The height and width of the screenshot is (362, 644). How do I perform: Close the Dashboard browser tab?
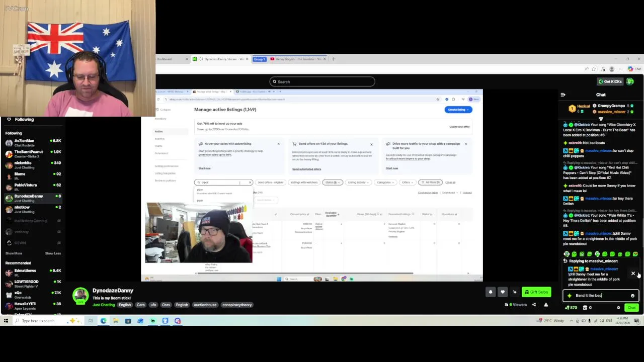(x=186, y=59)
